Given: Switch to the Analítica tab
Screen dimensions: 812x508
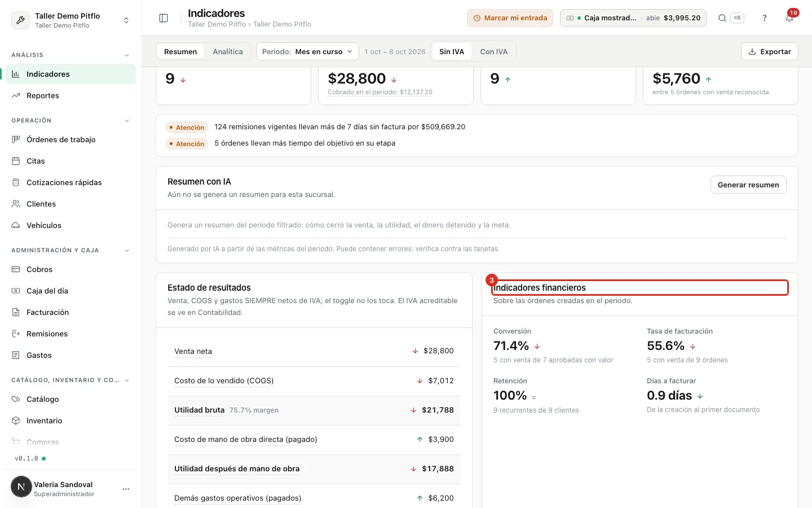Looking at the screenshot, I should [228, 51].
